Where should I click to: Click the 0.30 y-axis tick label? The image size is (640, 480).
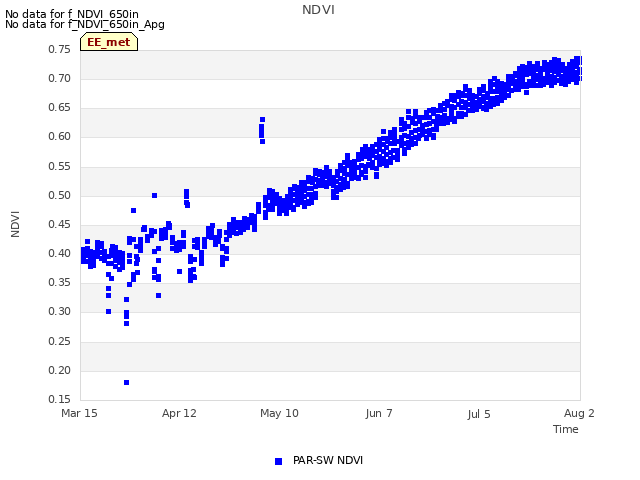point(59,311)
